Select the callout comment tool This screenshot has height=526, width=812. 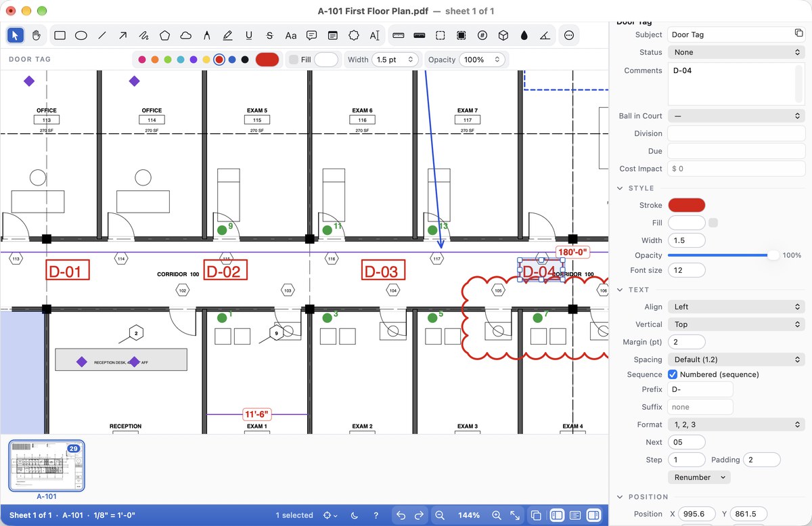coord(311,35)
